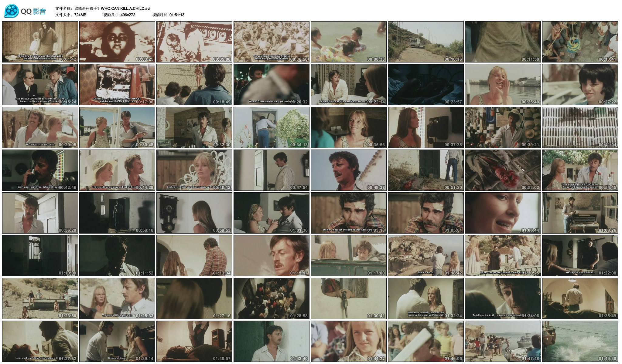Click the rocky harbor thumbnail 01:18:42
The image size is (622, 364).
(425, 256)
